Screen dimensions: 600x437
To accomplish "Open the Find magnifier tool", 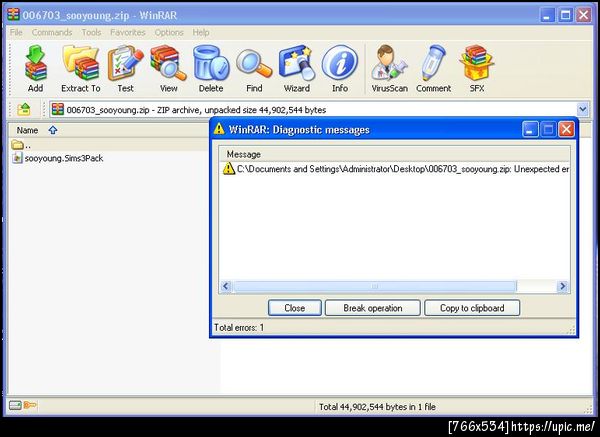I will tap(254, 63).
